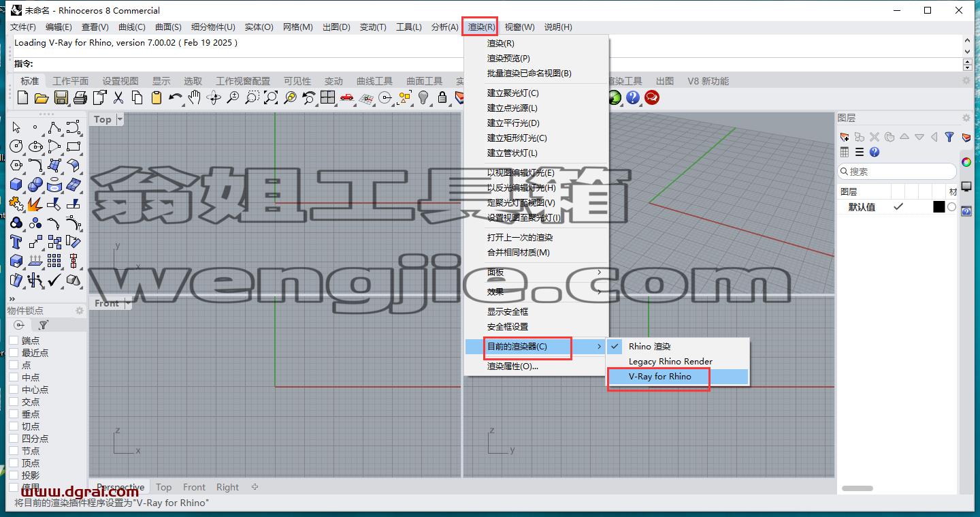Select the Text object tool in left sidebar
The image size is (980, 517).
coord(16,241)
